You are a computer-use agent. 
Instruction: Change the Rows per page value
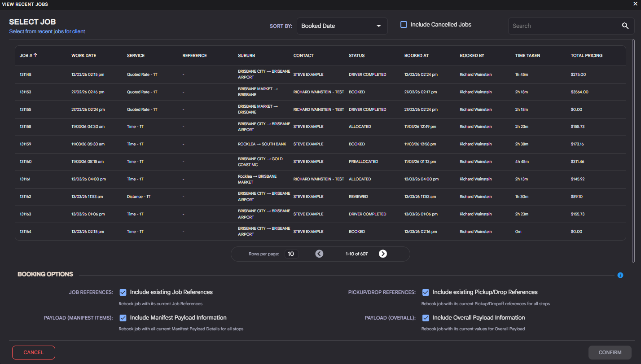point(291,254)
